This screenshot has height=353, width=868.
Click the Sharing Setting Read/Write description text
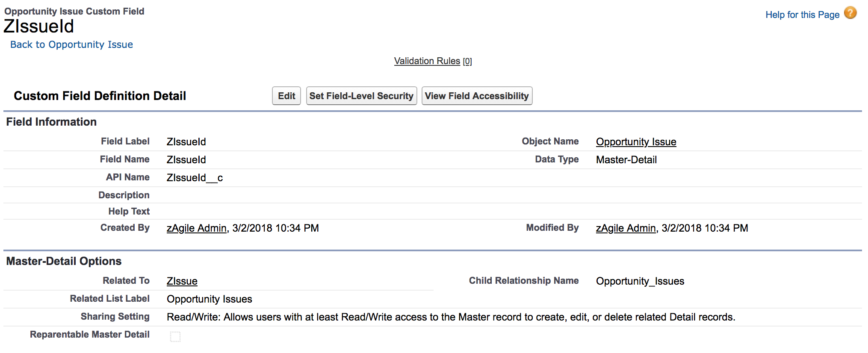(x=451, y=317)
